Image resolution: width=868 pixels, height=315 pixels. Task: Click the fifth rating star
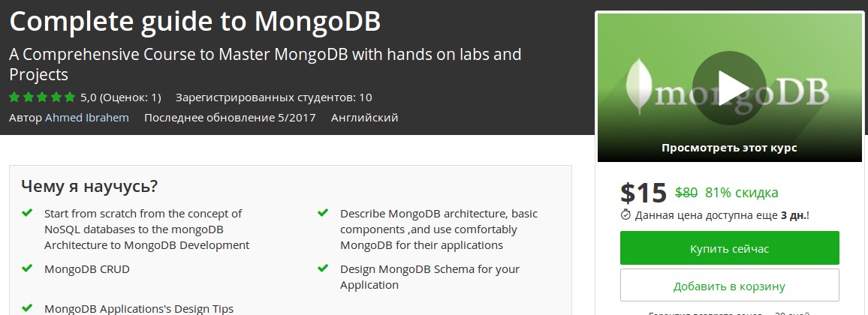click(70, 97)
